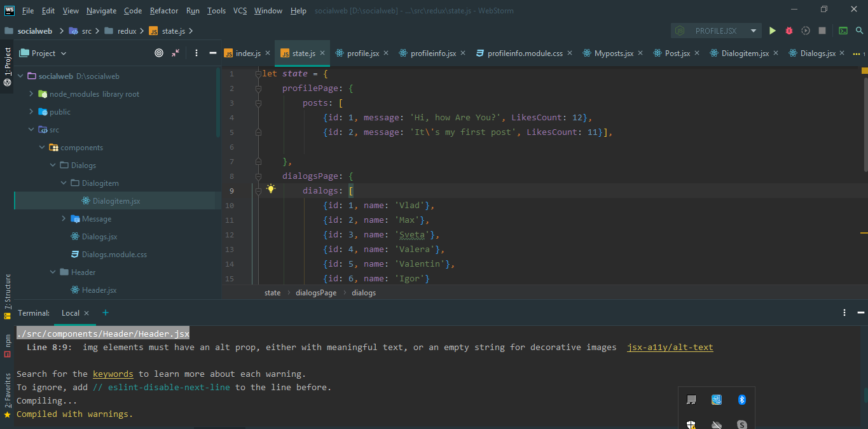Image resolution: width=868 pixels, height=429 pixels.
Task: Stop the running process with stop icon
Action: click(822, 31)
